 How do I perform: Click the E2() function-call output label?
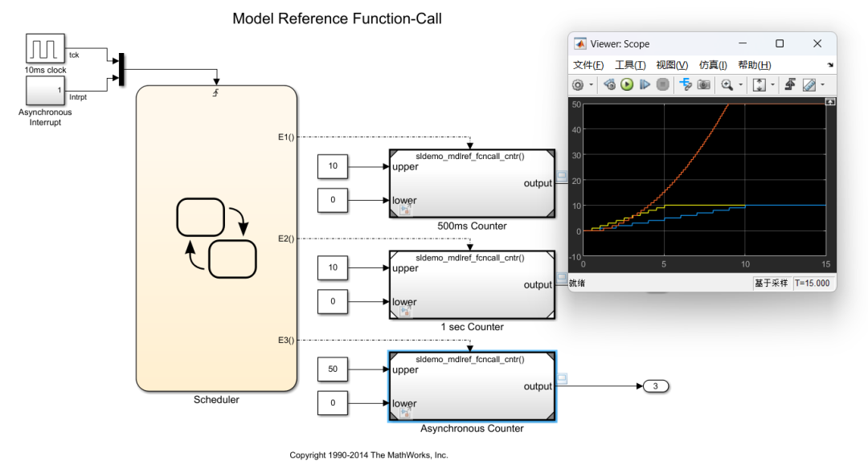click(x=286, y=239)
